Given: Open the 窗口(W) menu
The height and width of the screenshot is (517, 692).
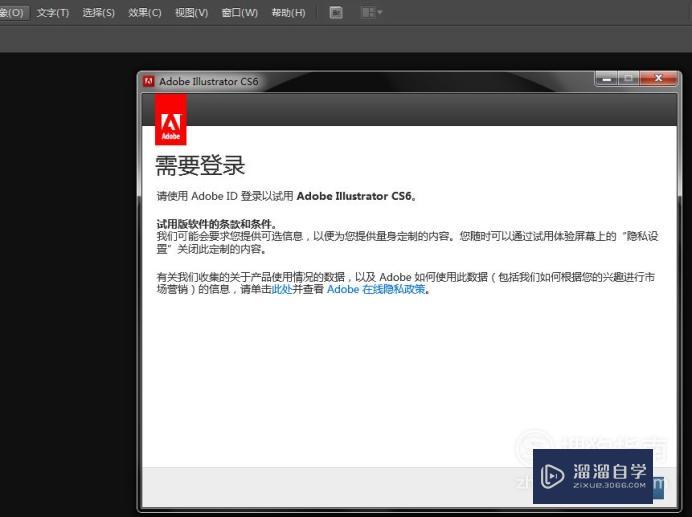Looking at the screenshot, I should 240,13.
